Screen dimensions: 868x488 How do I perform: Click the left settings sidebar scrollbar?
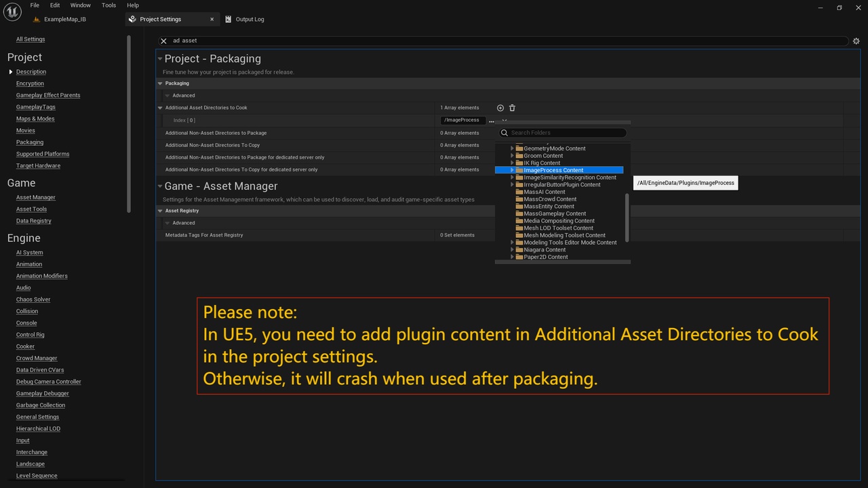tap(129, 124)
